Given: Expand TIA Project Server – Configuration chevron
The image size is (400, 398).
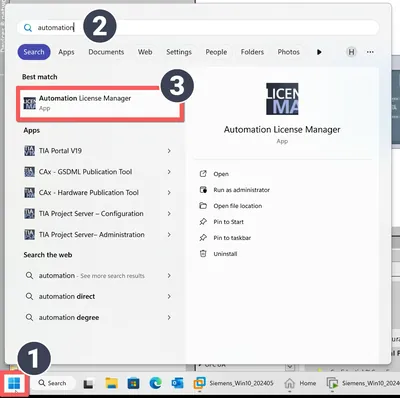Looking at the screenshot, I should (169, 214).
